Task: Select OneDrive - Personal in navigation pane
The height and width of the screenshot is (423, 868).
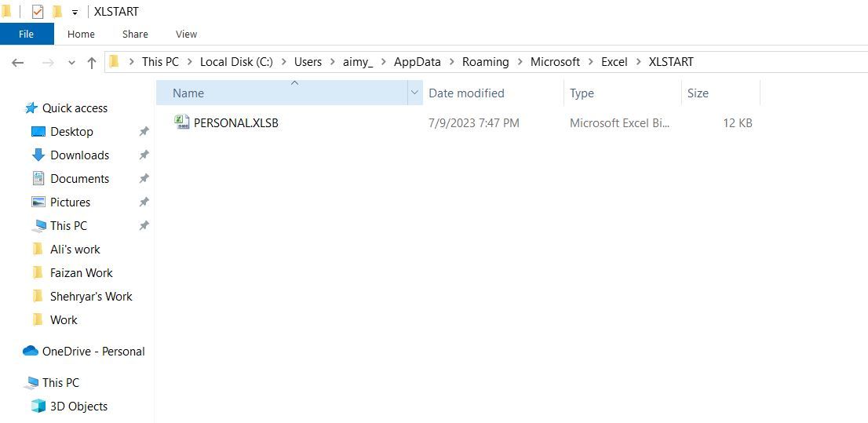Action: (93, 352)
